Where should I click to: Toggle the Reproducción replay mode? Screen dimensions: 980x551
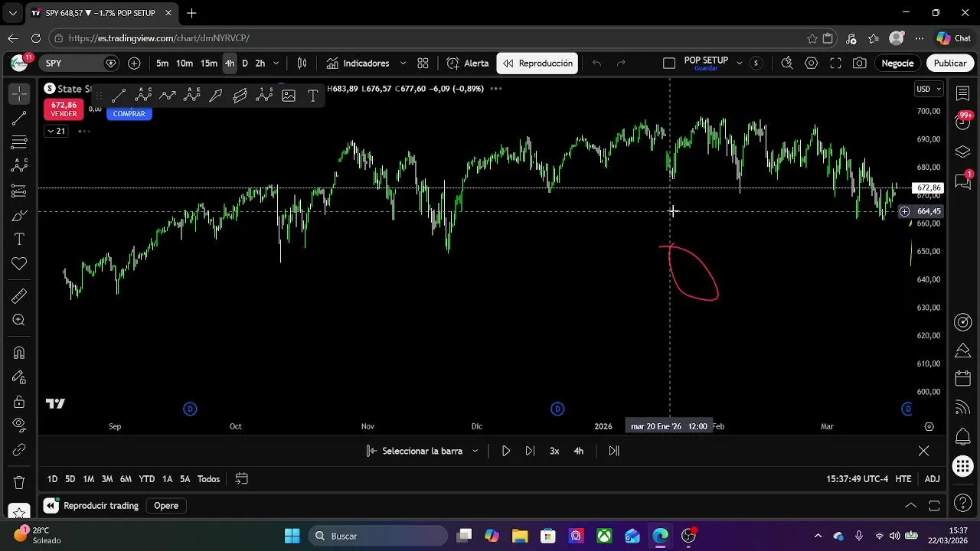[537, 64]
